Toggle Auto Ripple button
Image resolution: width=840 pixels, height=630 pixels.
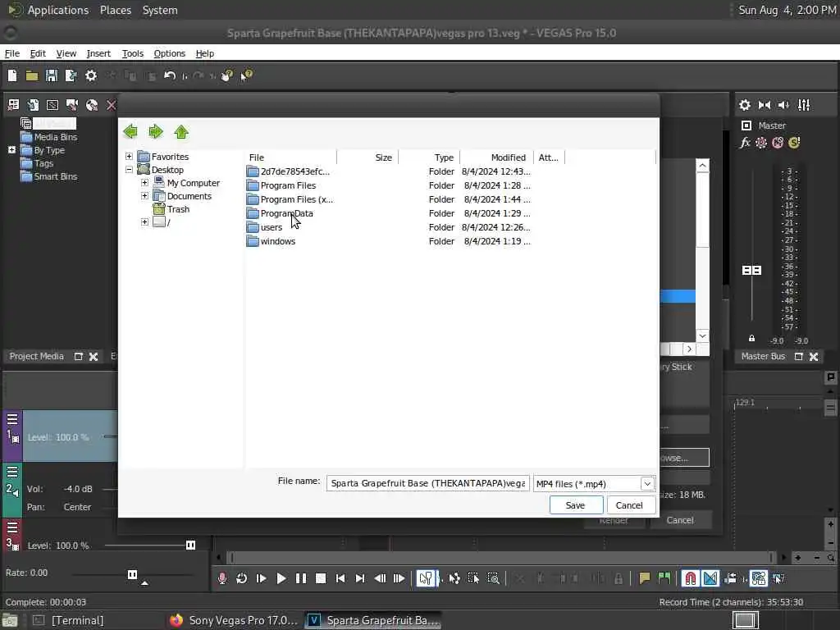[x=730, y=578]
